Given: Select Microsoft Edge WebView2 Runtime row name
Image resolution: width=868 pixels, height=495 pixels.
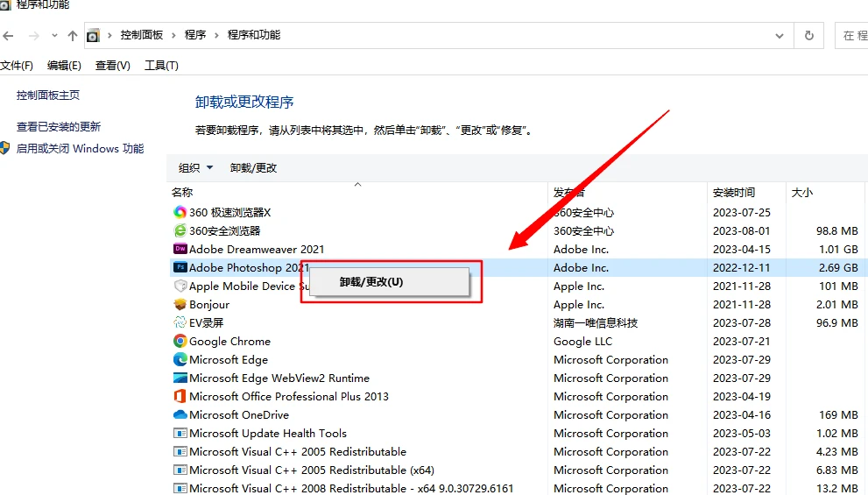Looking at the screenshot, I should click(x=279, y=378).
